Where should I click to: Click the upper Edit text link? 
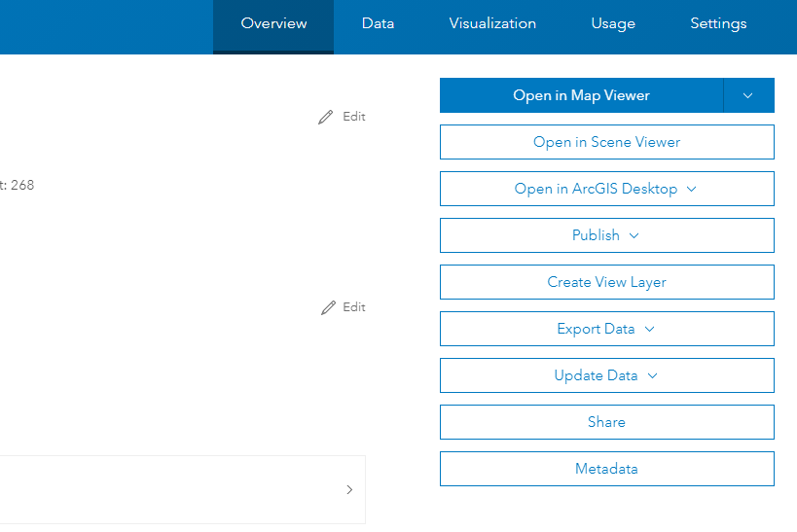coord(354,117)
